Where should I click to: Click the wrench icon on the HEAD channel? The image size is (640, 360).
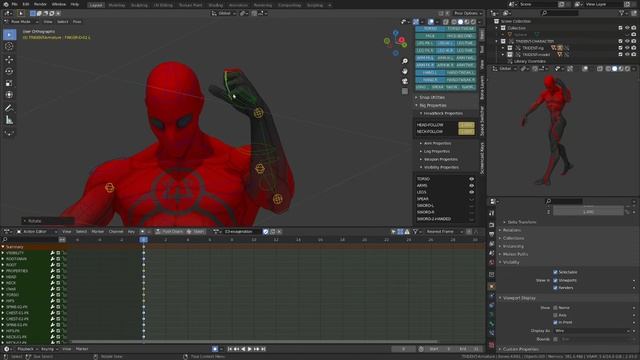[52, 277]
